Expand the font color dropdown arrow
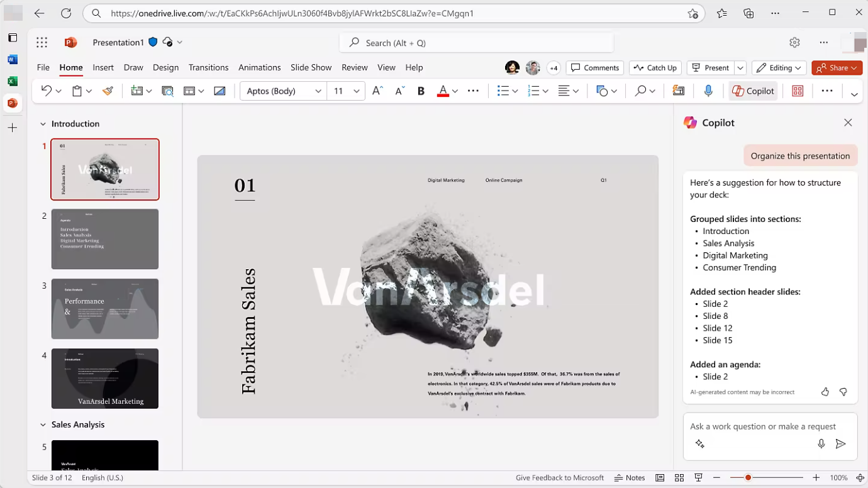This screenshot has width=868, height=488. click(455, 91)
